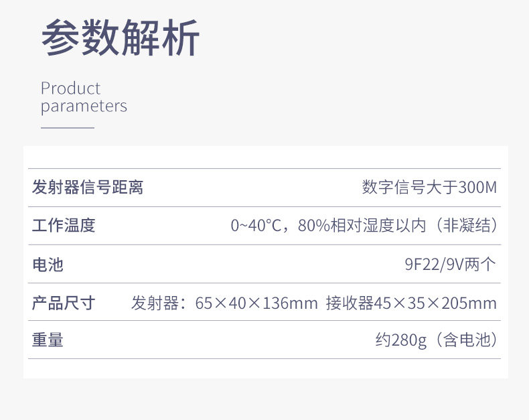Click the 参 character in the title

[60, 38]
